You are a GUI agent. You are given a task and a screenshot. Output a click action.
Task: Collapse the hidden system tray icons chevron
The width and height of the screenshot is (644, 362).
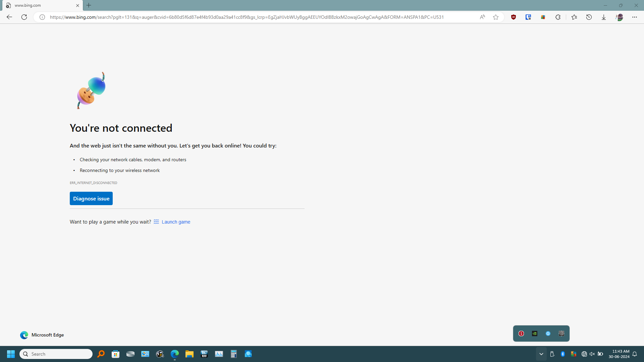(x=541, y=354)
